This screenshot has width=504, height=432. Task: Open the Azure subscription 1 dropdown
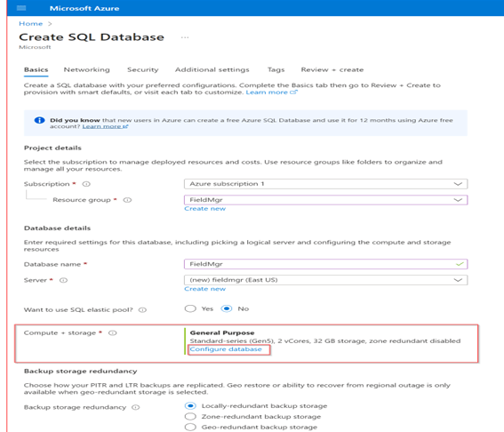pyautogui.click(x=325, y=184)
